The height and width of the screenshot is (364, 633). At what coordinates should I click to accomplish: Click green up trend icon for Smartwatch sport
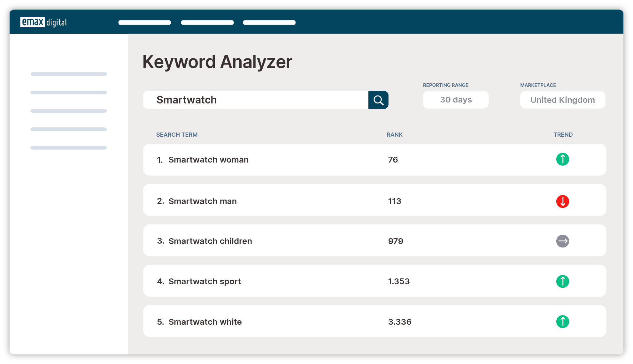[x=562, y=281]
